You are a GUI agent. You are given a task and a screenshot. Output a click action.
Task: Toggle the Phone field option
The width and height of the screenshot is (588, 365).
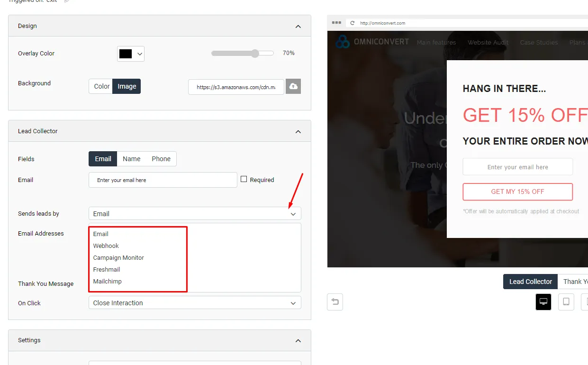tap(161, 159)
